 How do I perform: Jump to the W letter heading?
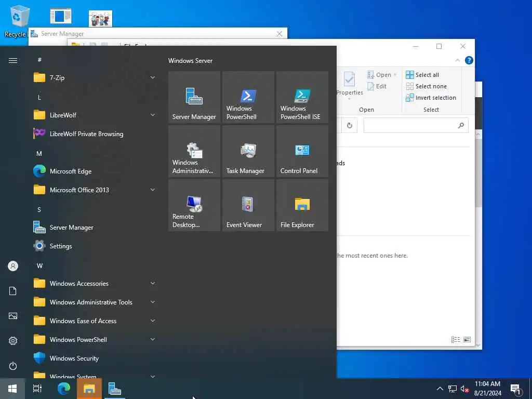click(x=39, y=265)
